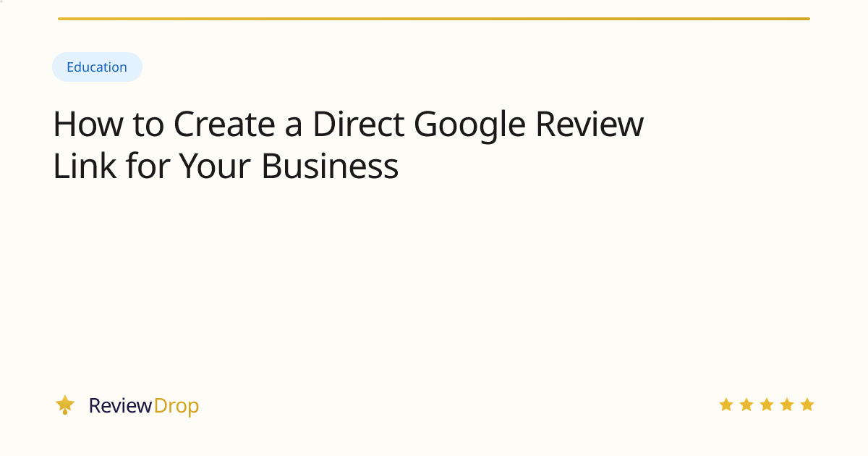Click the dark "Review" text in logo
868x456 pixels.
(120, 406)
